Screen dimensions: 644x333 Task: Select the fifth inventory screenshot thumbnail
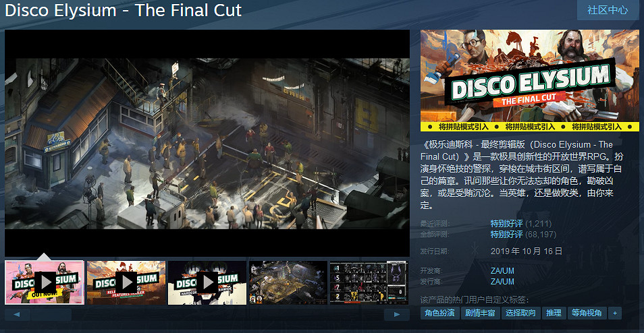point(369,282)
